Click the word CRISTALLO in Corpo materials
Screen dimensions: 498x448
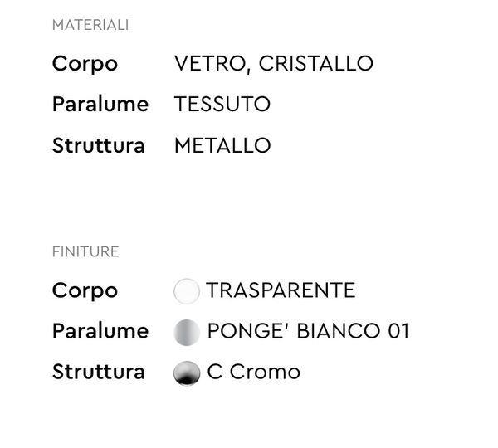tap(316, 64)
